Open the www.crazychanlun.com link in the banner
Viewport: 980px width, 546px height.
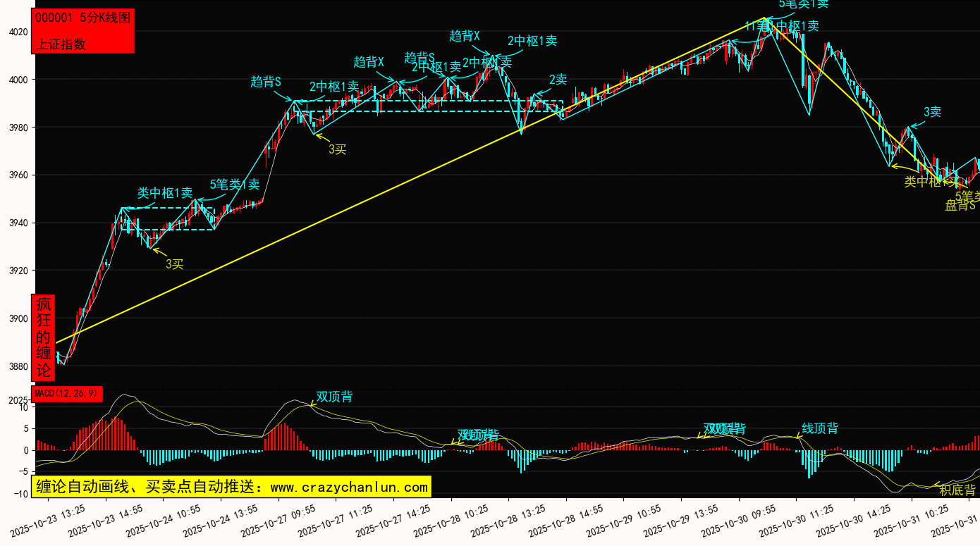[x=349, y=487]
